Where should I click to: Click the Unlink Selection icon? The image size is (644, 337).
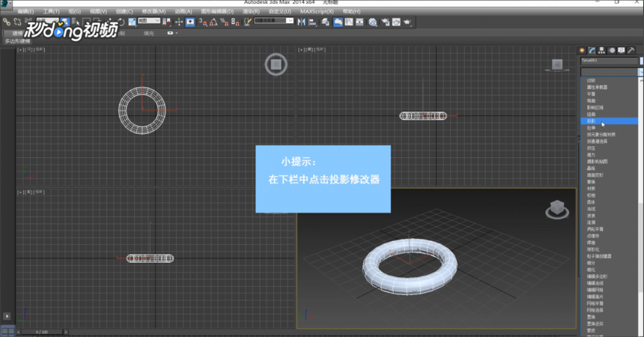[x=17, y=22]
